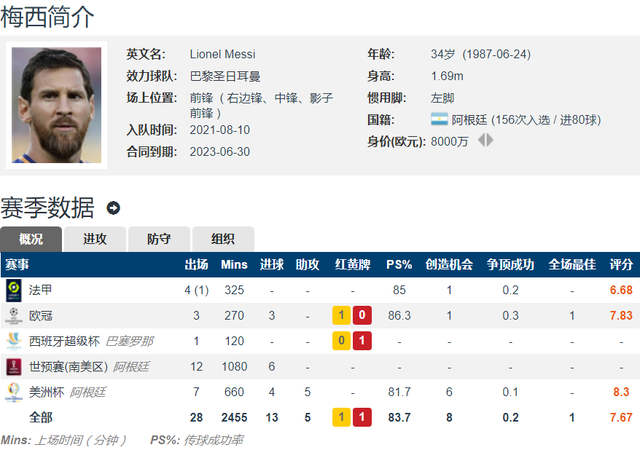The image size is (640, 450).
Task: Select the 概况 tab
Action: click(31, 239)
